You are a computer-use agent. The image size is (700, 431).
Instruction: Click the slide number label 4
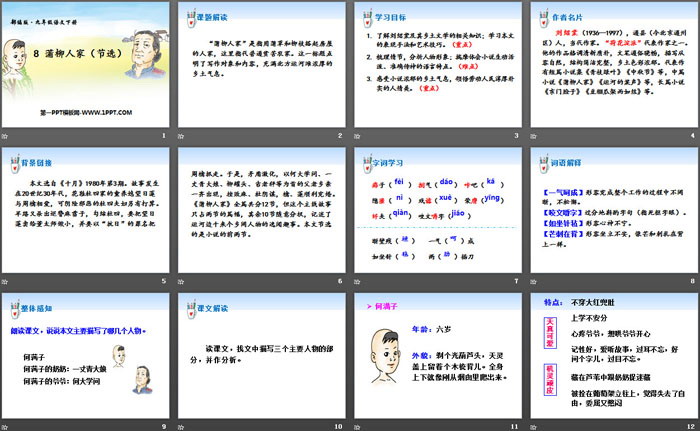[x=693, y=135]
